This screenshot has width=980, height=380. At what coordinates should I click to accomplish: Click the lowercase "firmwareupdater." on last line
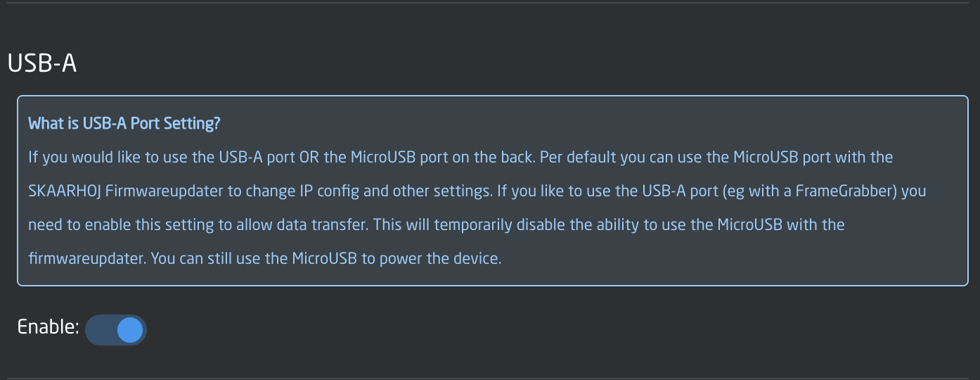click(87, 259)
